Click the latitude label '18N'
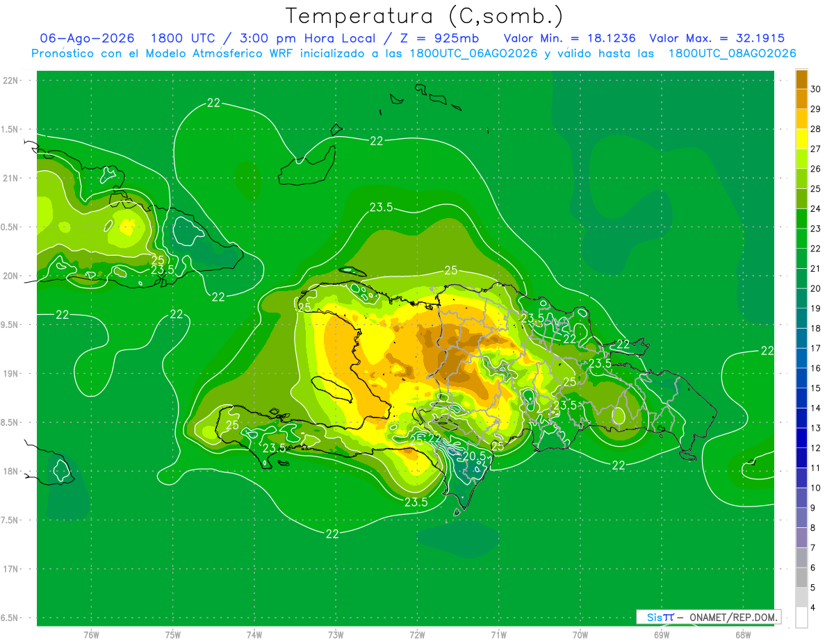834x644 pixels. [11, 471]
